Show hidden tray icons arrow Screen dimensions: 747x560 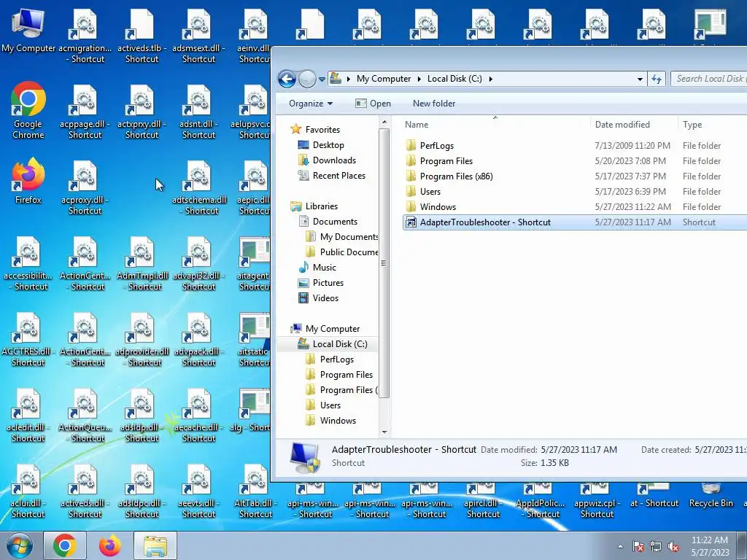620,547
